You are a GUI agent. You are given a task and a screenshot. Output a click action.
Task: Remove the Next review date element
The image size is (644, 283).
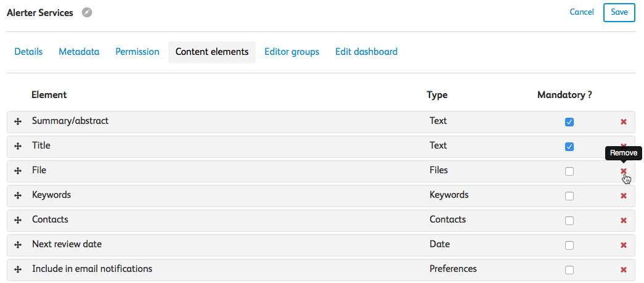pyautogui.click(x=623, y=245)
